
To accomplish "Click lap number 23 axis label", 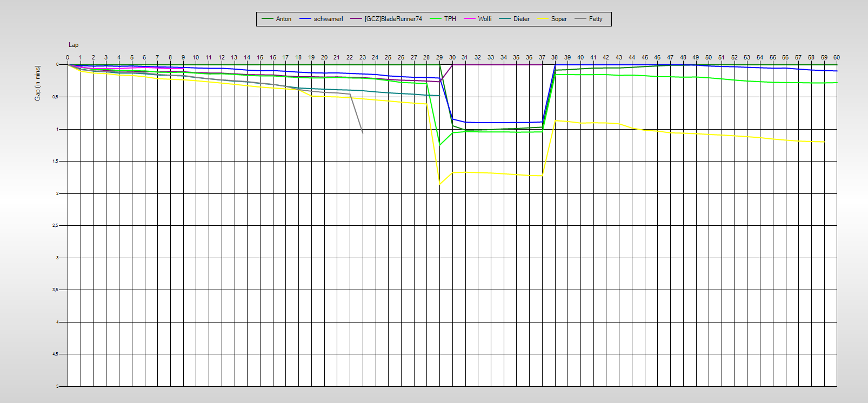I will tap(362, 57).
